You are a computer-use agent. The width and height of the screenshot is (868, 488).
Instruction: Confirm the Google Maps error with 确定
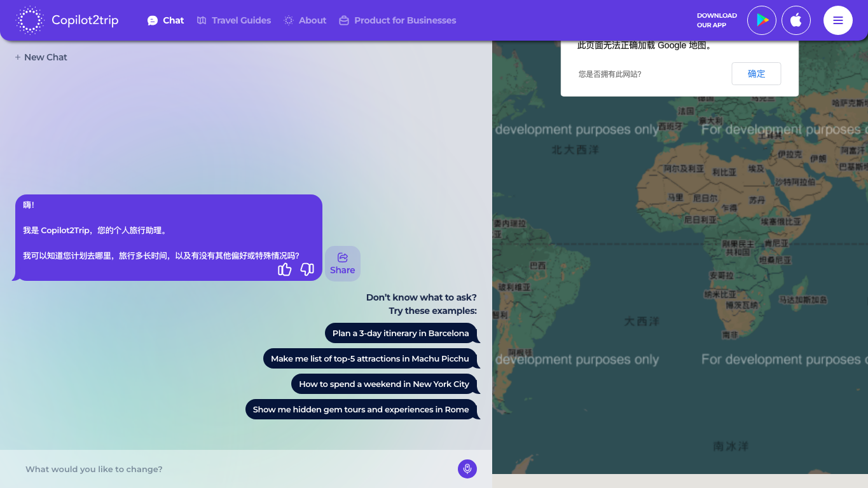coord(756,74)
